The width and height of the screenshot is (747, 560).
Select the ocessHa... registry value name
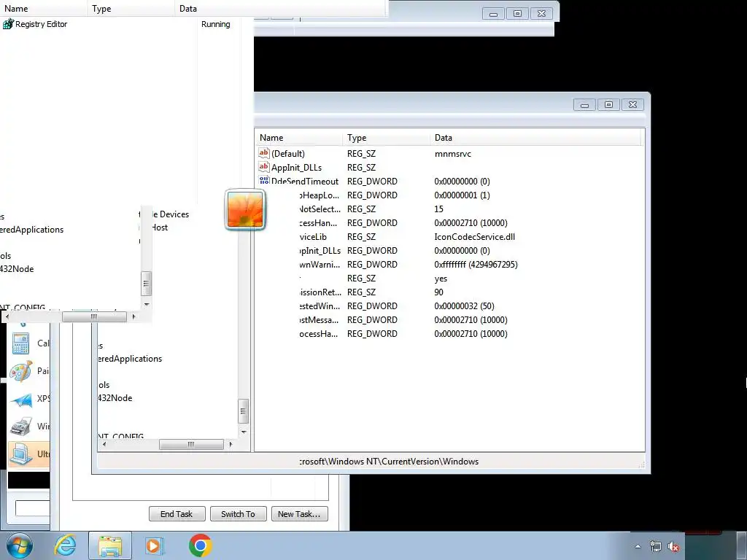319,333
